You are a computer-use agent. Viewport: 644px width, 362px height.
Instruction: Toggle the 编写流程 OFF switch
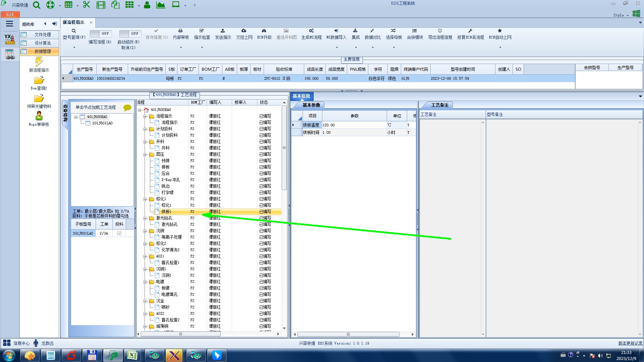pos(101,34)
